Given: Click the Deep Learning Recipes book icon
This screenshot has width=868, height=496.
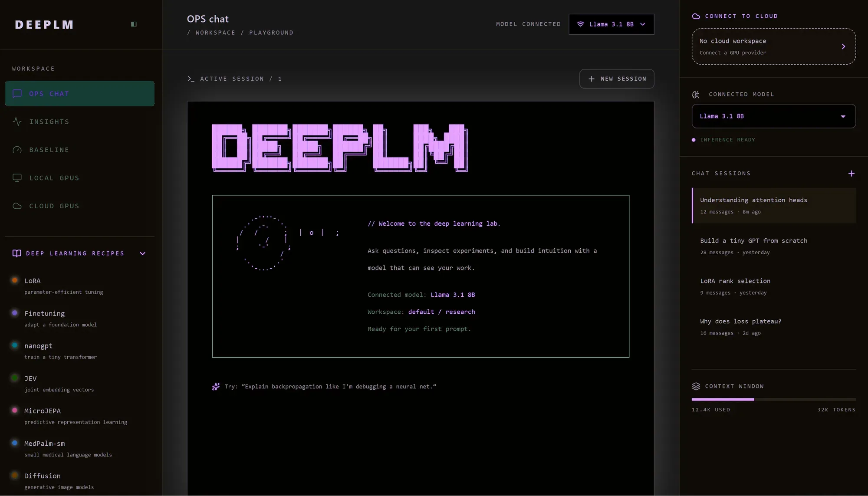Looking at the screenshot, I should click(x=17, y=253).
